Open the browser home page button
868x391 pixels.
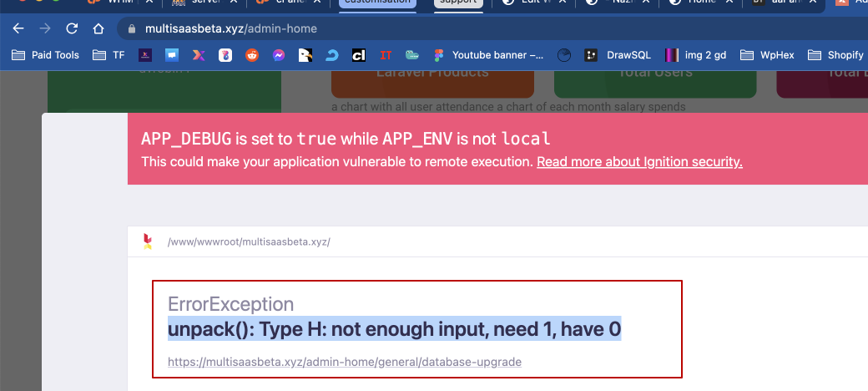[98, 28]
